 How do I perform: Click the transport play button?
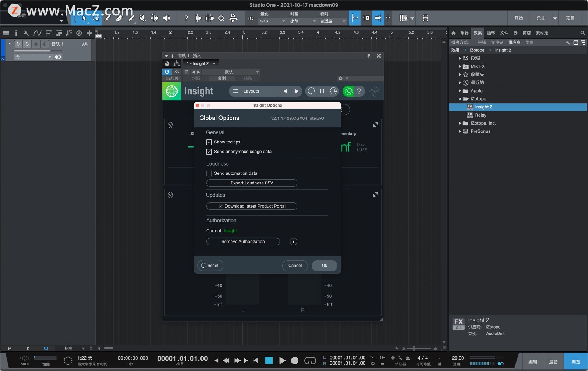click(282, 361)
